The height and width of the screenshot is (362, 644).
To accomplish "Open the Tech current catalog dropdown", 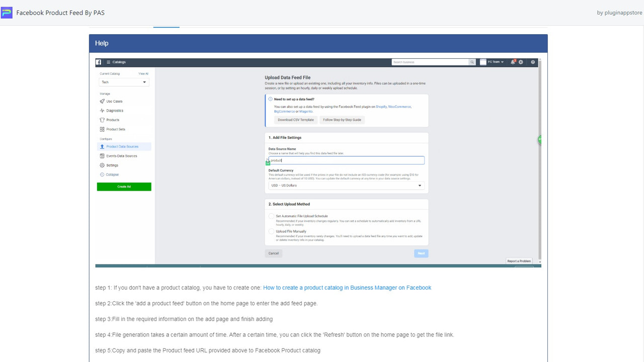I will coord(124,82).
